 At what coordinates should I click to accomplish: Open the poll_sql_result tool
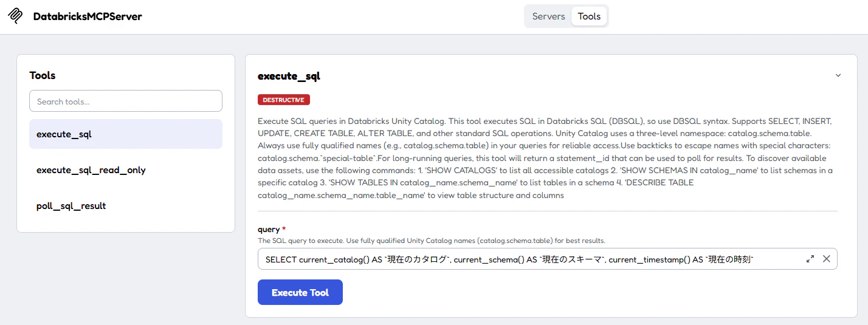coord(126,206)
